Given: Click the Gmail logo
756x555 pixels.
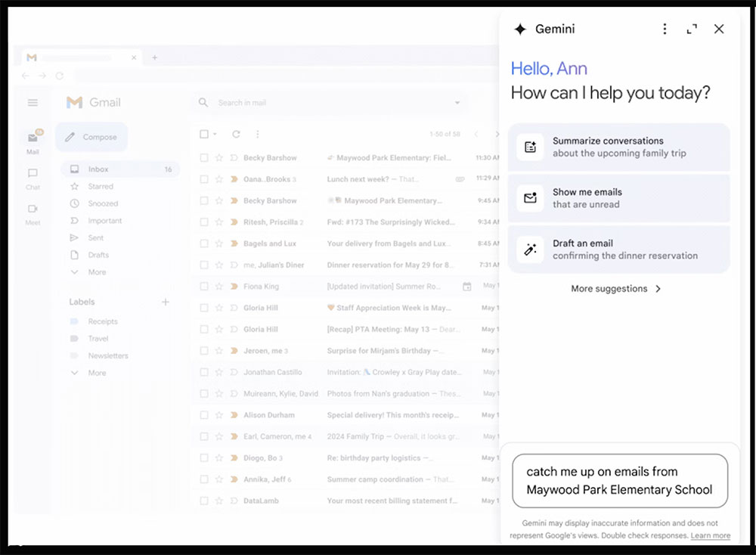Looking at the screenshot, I should (94, 102).
